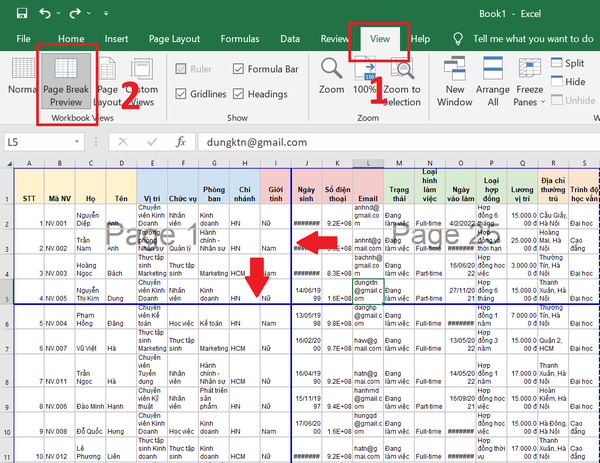Open Customize Quick Access Toolbar dropdown
The image size is (600, 463).
pos(106,13)
